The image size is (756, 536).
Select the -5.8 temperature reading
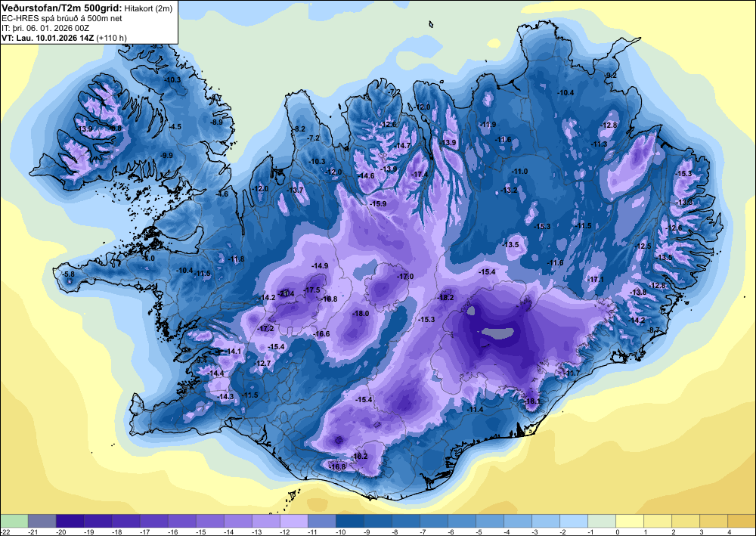click(x=68, y=274)
